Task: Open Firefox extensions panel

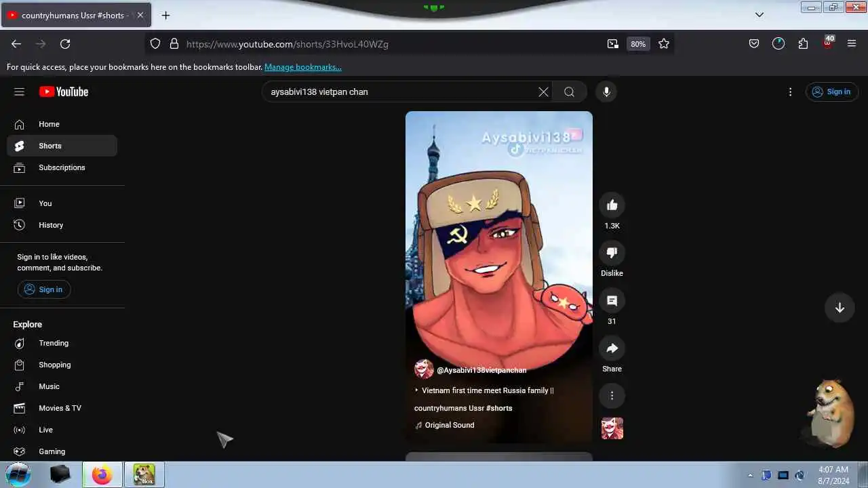Action: point(803,44)
